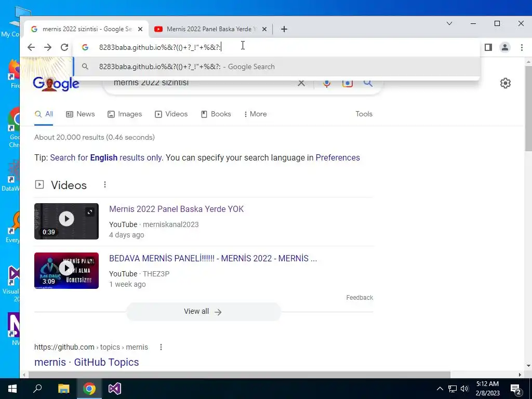Open Mernis 2022 Panel Baska Yerde YOK link
The width and height of the screenshot is (532, 399).
177,209
